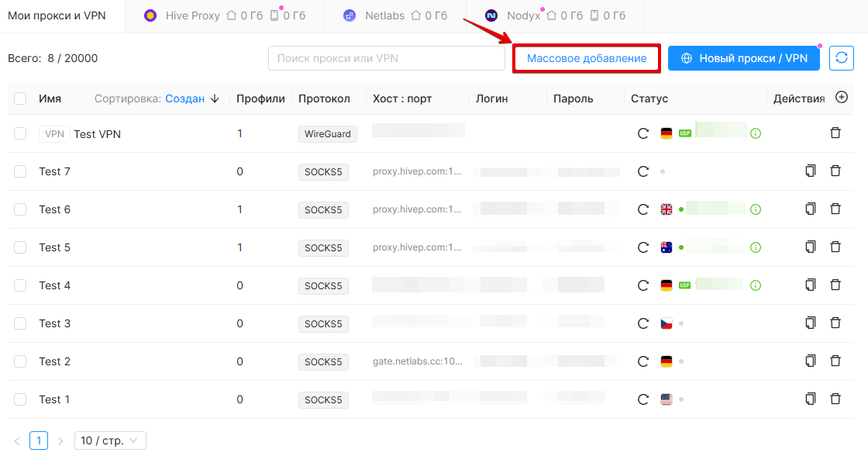The width and height of the screenshot is (868, 463).
Task: Delete the Test 4 proxy
Action: click(835, 285)
